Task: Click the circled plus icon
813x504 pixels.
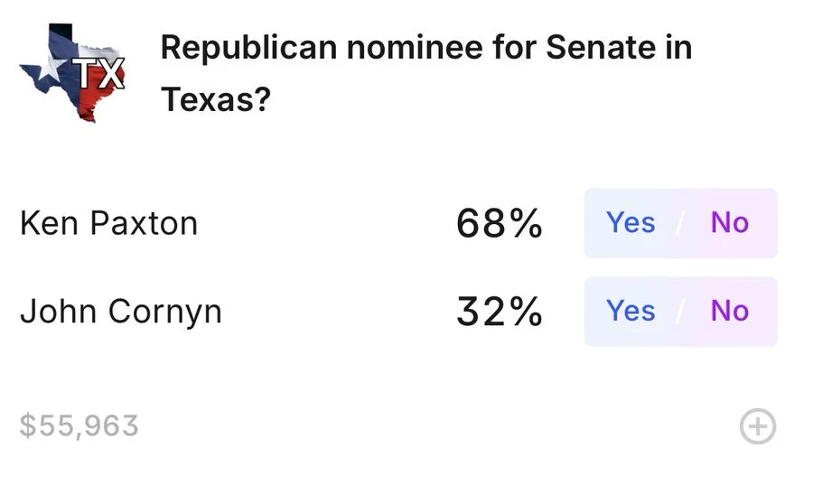Action: (758, 426)
